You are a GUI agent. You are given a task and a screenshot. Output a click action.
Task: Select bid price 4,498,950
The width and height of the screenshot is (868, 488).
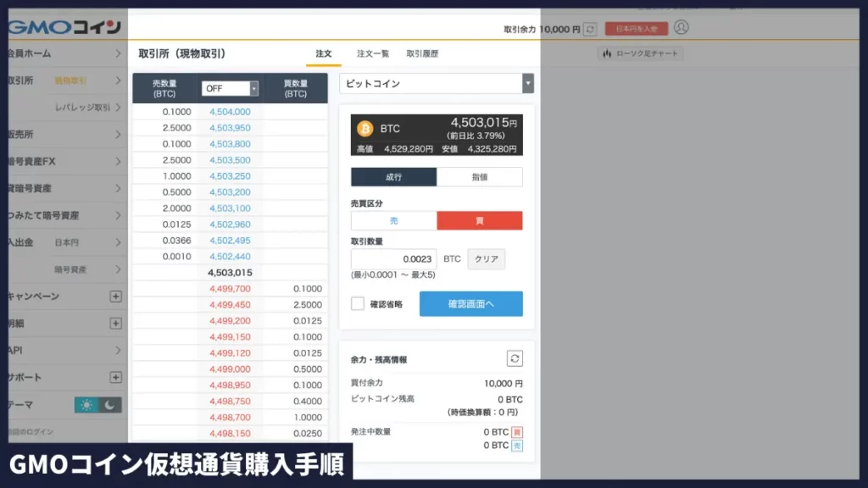[x=230, y=385]
